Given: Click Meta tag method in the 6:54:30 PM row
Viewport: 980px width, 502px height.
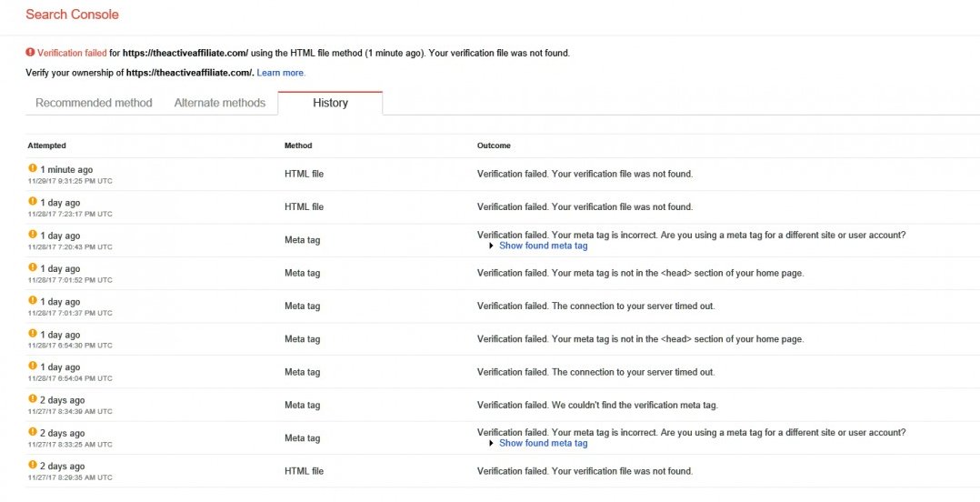Looking at the screenshot, I should click(303, 339).
